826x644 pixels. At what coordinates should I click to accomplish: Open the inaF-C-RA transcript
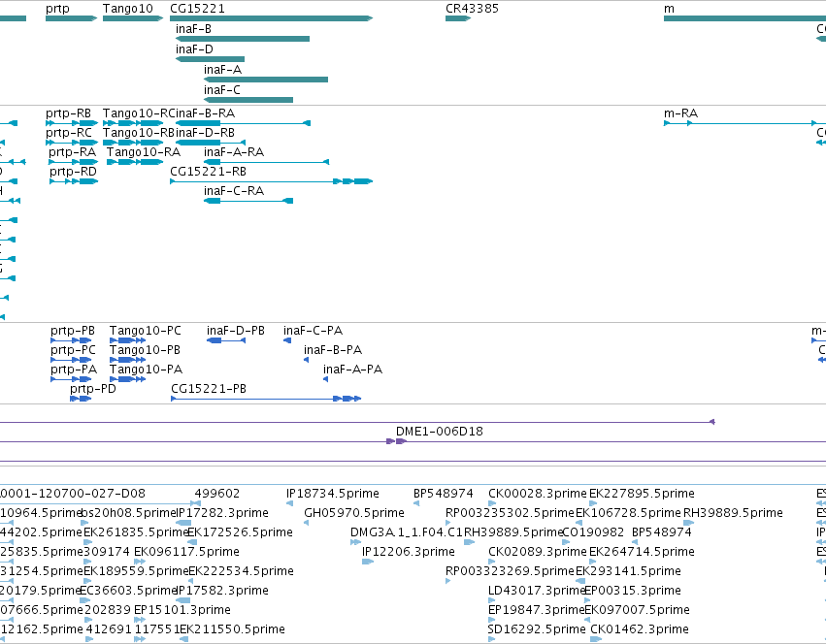point(248,201)
